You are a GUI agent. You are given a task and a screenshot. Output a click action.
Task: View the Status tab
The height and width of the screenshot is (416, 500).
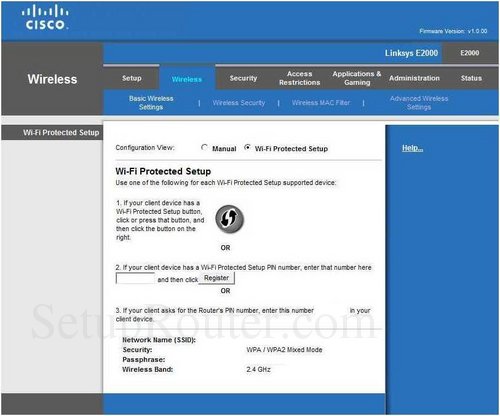(471, 78)
